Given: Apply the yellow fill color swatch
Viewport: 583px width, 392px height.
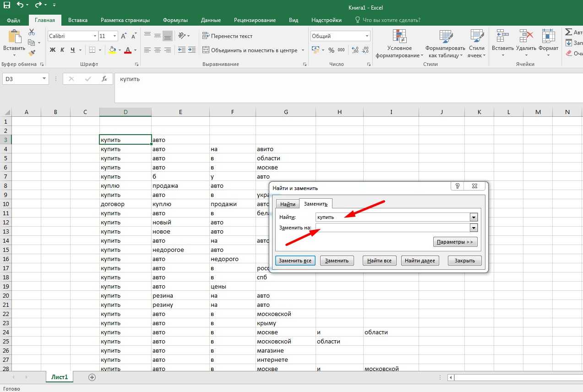Looking at the screenshot, I should coord(112,50).
